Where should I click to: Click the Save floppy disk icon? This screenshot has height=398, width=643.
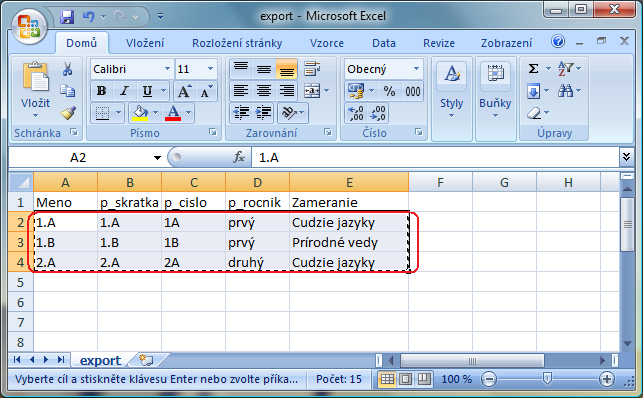pos(67,17)
